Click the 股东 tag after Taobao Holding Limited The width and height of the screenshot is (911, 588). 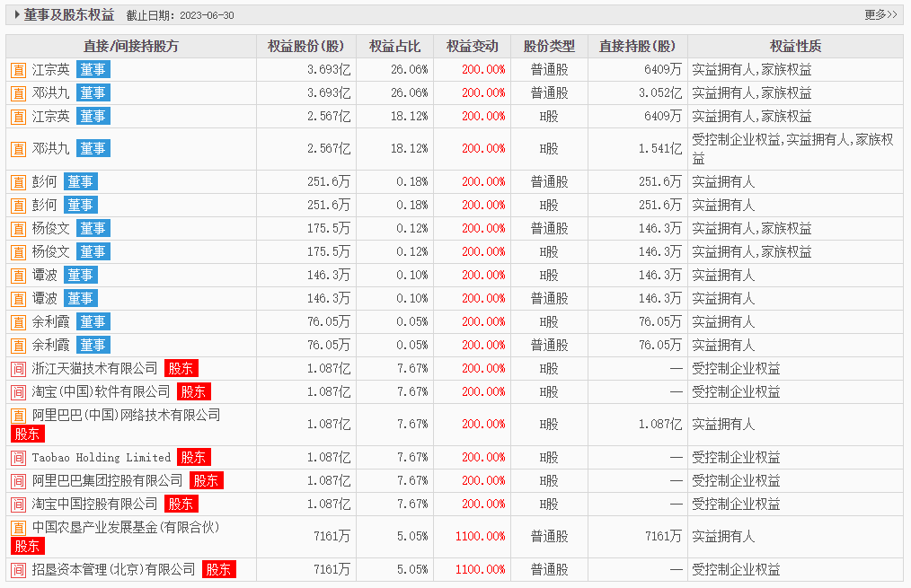pos(194,457)
